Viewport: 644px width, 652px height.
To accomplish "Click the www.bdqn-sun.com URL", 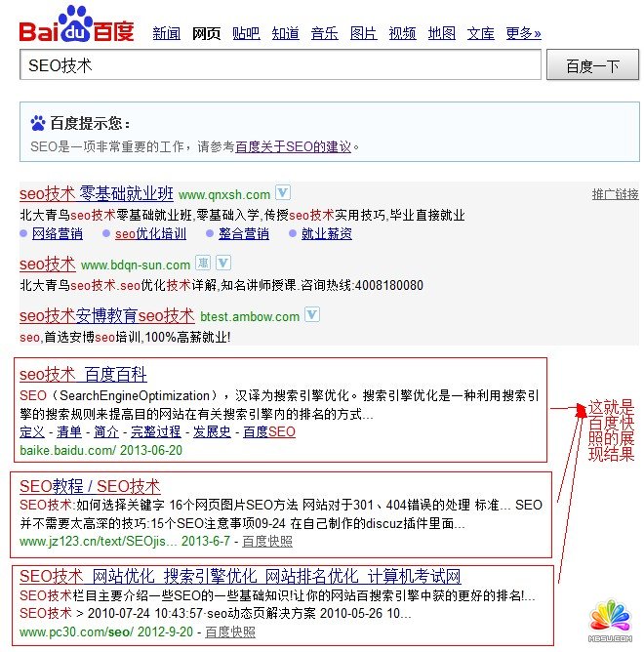I will (136, 265).
